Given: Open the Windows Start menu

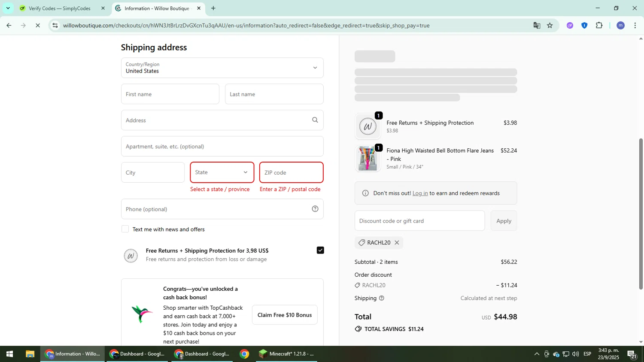Looking at the screenshot, I should (x=9, y=354).
